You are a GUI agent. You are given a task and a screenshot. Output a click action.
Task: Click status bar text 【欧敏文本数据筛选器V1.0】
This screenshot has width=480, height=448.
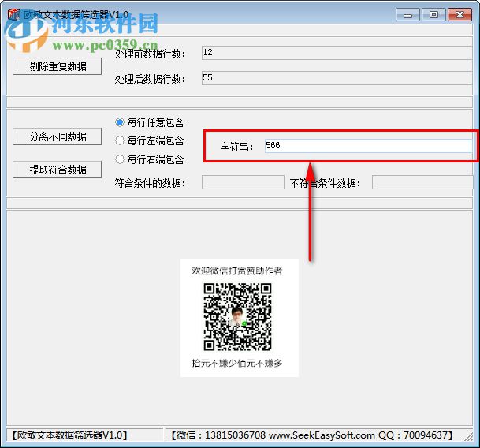(x=69, y=435)
